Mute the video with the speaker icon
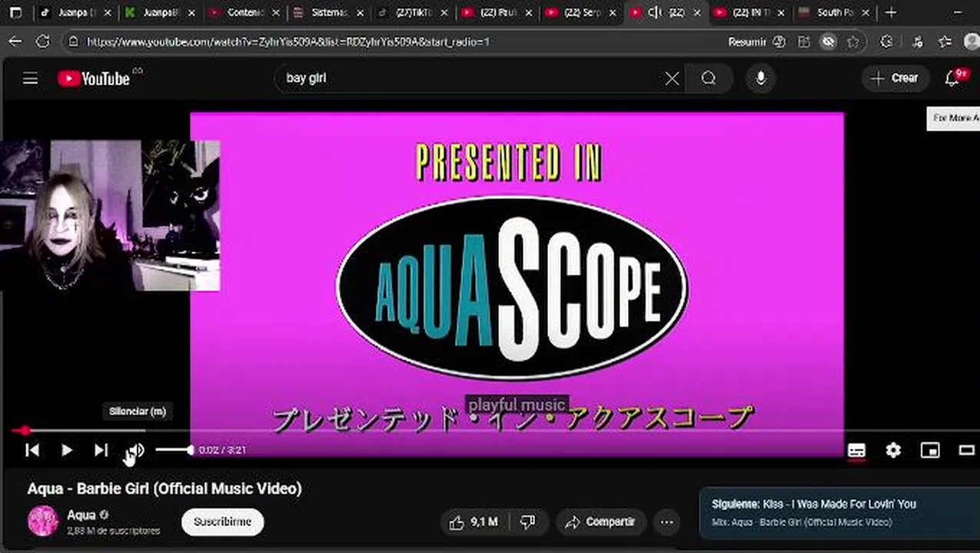The width and height of the screenshot is (980, 553). coord(135,450)
